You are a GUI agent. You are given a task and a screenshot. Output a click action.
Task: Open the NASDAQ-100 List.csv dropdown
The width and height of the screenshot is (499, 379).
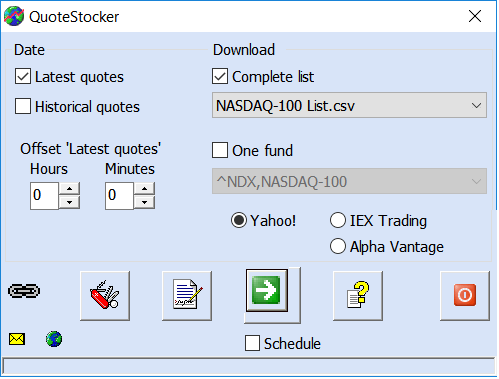(x=349, y=105)
